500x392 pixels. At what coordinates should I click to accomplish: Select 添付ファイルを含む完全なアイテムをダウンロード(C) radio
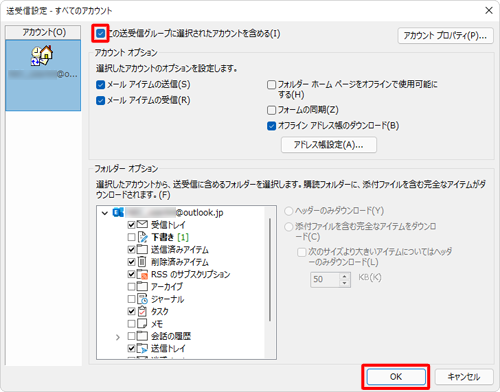[288, 227]
